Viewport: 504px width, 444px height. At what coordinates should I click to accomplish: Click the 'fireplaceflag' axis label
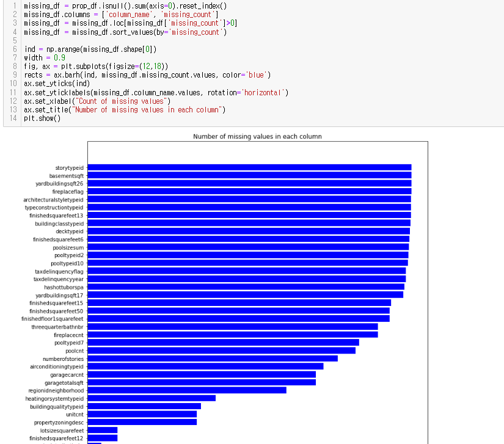(68, 192)
